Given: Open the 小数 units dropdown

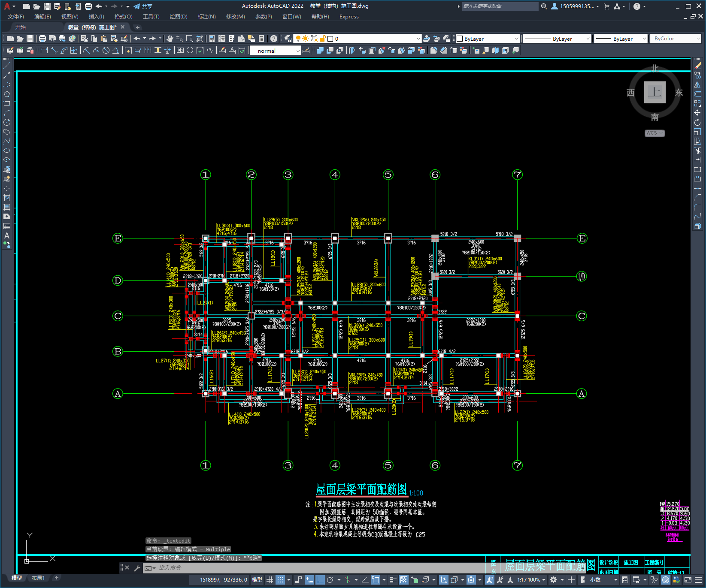Looking at the screenshot, I should (x=603, y=580).
